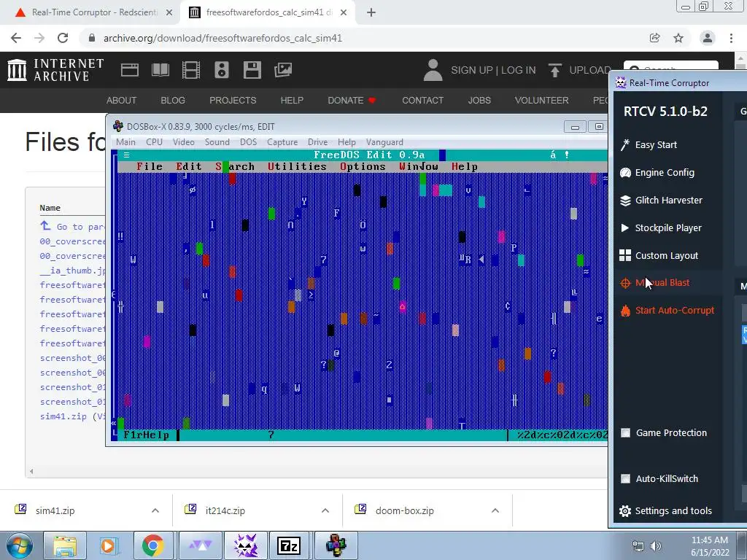Enable Auto-KillSwitch checkbox
The image size is (747, 560).
click(x=625, y=478)
